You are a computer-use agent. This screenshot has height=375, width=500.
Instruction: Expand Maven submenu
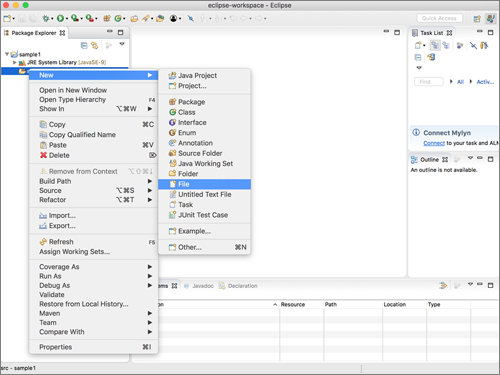[x=93, y=313]
